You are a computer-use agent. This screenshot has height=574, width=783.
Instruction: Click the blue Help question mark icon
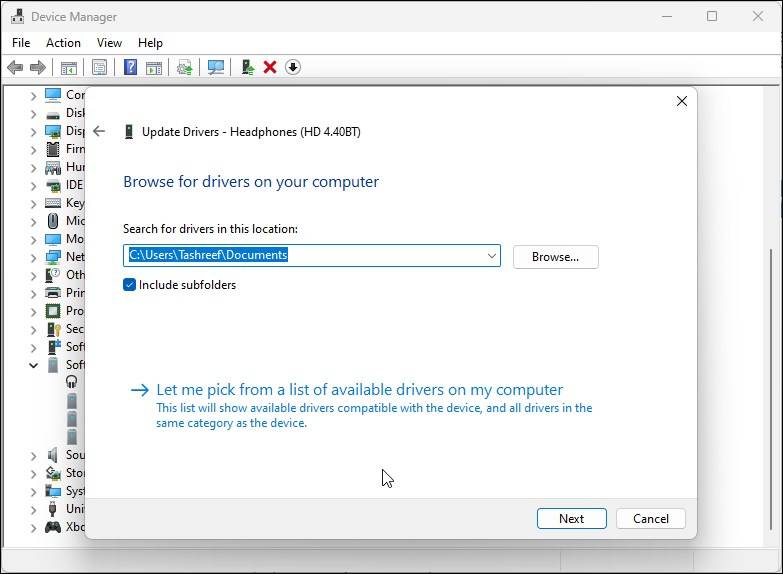tap(130, 67)
